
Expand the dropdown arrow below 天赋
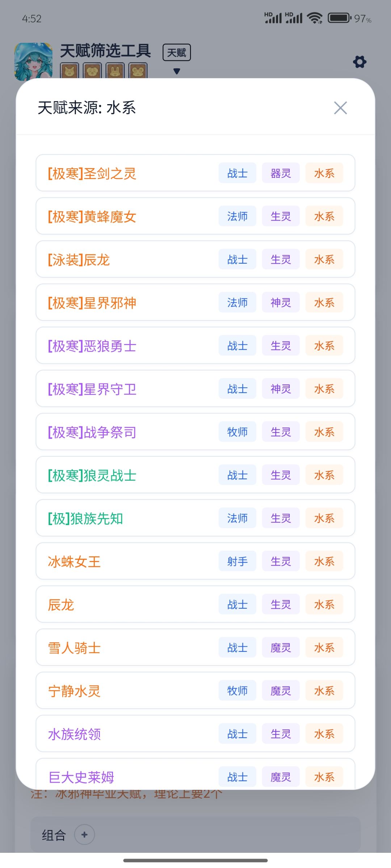[x=177, y=71]
